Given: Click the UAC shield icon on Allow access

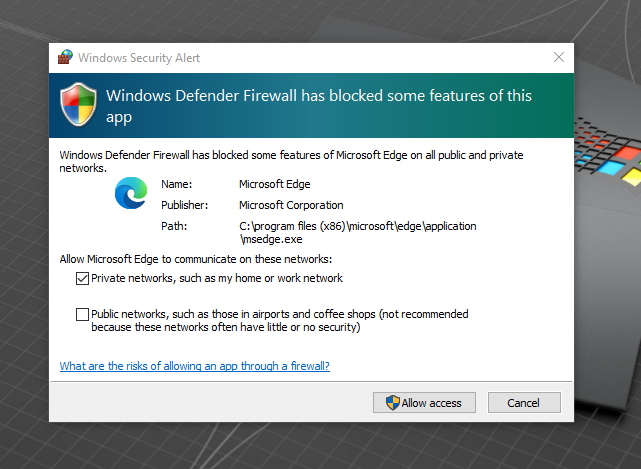Looking at the screenshot, I should click(x=392, y=403).
